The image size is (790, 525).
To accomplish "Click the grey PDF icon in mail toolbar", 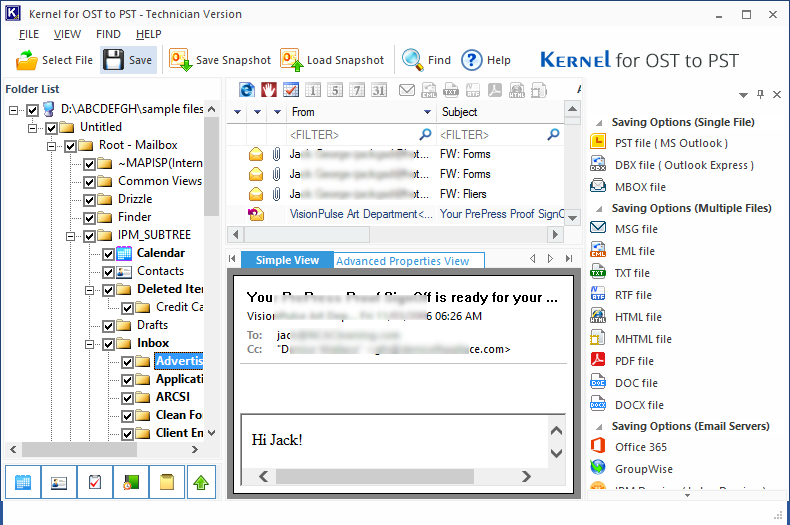I will pos(495,90).
